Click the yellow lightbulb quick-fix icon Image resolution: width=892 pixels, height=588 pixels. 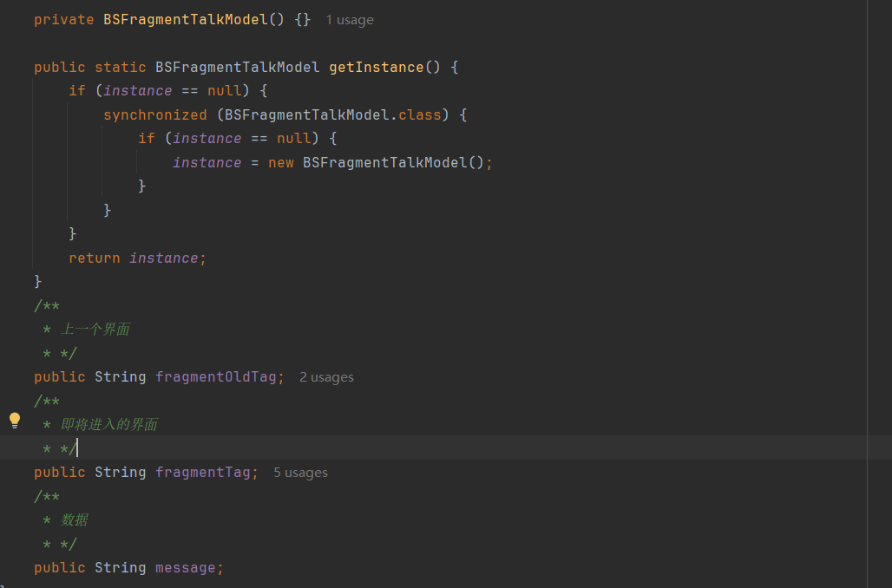(x=15, y=421)
